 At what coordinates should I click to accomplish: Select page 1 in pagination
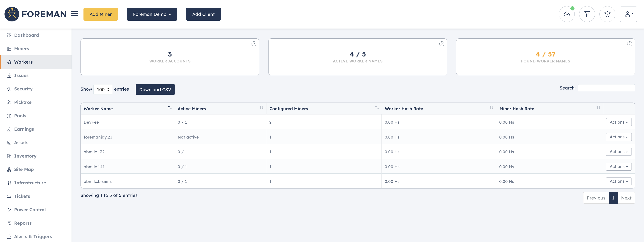[x=613, y=198]
